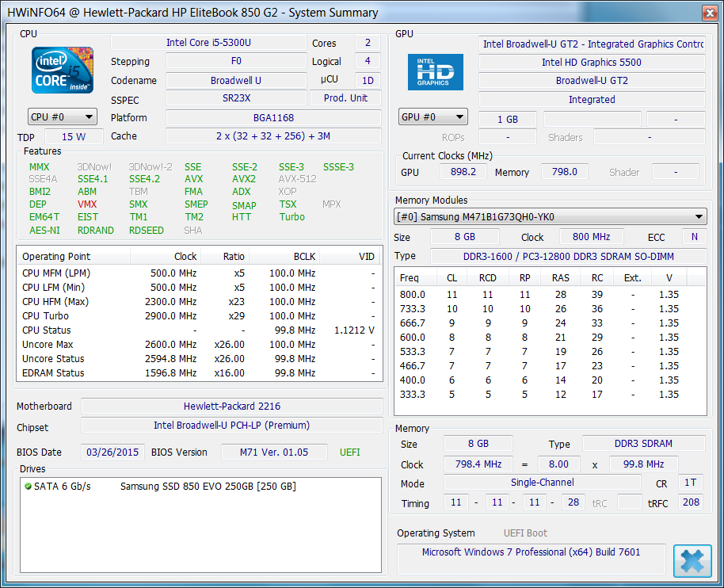Click the RAS column header in memory timings
Image resolution: width=724 pixels, height=588 pixels.
click(561, 277)
